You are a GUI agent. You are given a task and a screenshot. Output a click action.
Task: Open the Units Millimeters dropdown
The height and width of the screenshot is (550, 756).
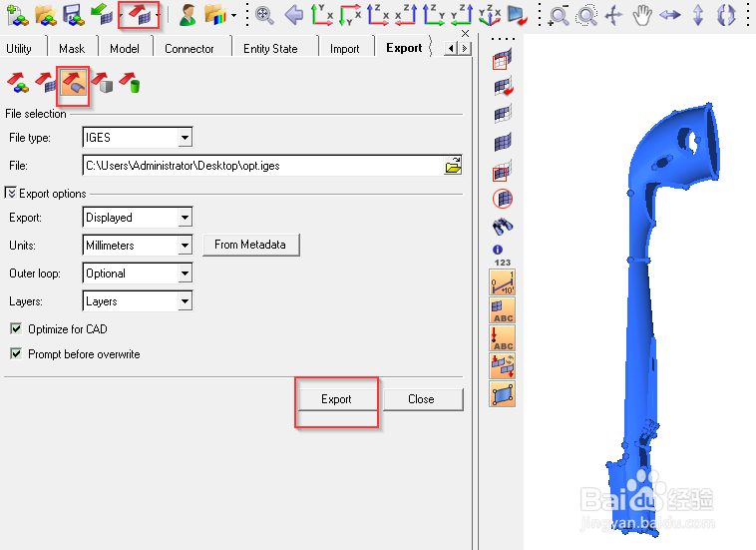click(x=186, y=246)
